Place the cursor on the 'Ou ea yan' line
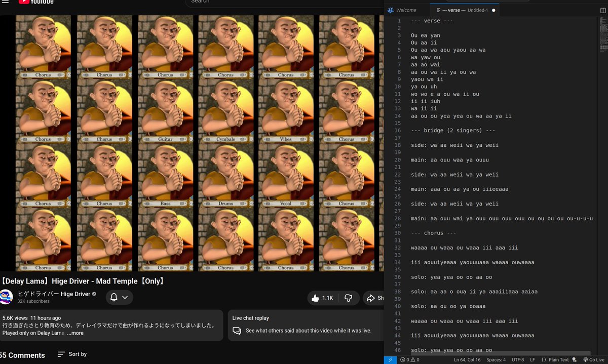Image resolution: width=608 pixels, height=364 pixels. (426, 35)
